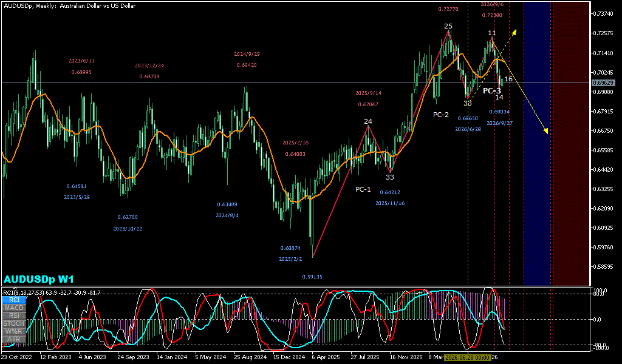
Task: Select the 0.64083 price label
Action: pyautogui.click(x=296, y=153)
